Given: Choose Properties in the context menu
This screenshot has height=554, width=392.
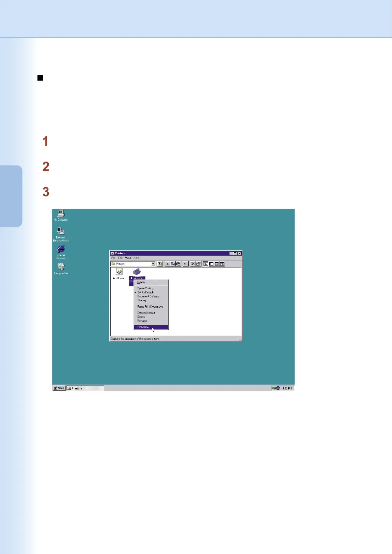Looking at the screenshot, I should click(151, 327).
